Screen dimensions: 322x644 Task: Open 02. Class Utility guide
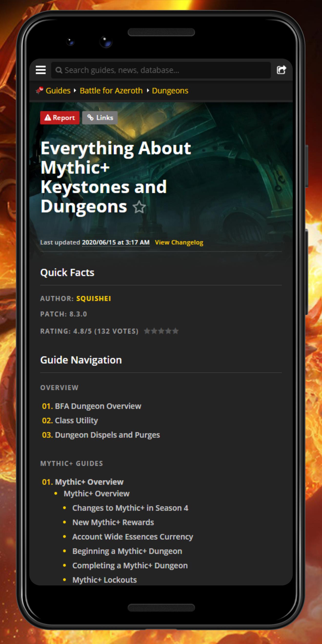[70, 421]
